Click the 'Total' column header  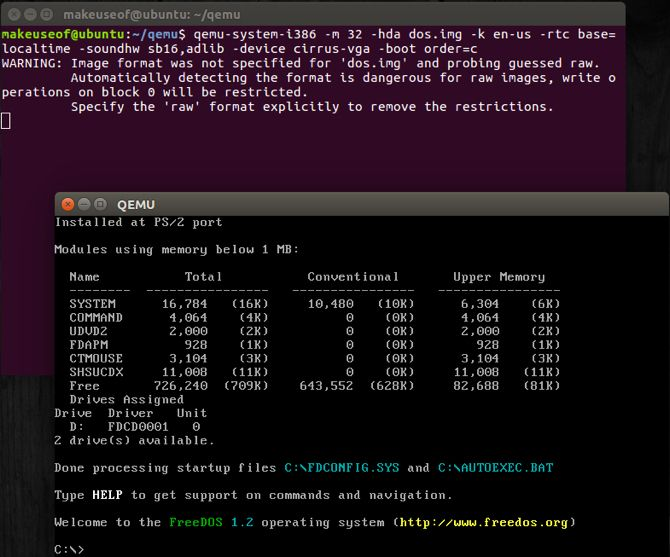click(203, 277)
